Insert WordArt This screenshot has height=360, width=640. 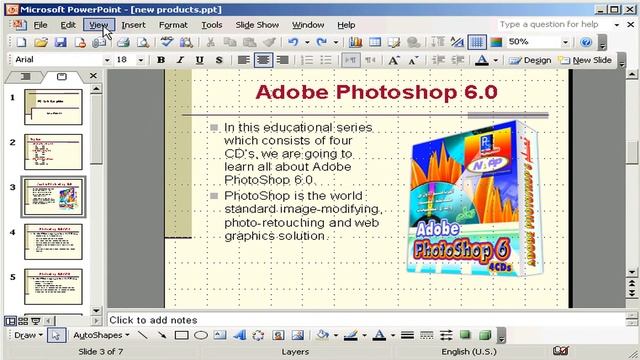pos(239,336)
